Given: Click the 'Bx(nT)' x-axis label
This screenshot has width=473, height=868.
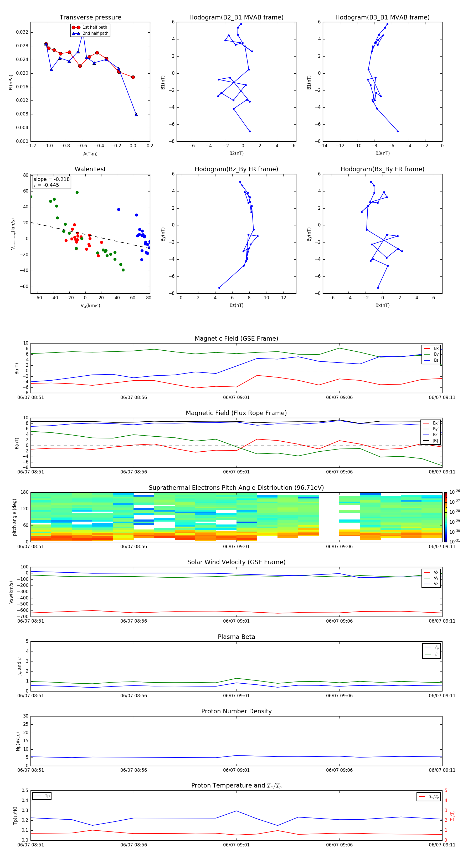Looking at the screenshot, I should pyautogui.click(x=382, y=306).
